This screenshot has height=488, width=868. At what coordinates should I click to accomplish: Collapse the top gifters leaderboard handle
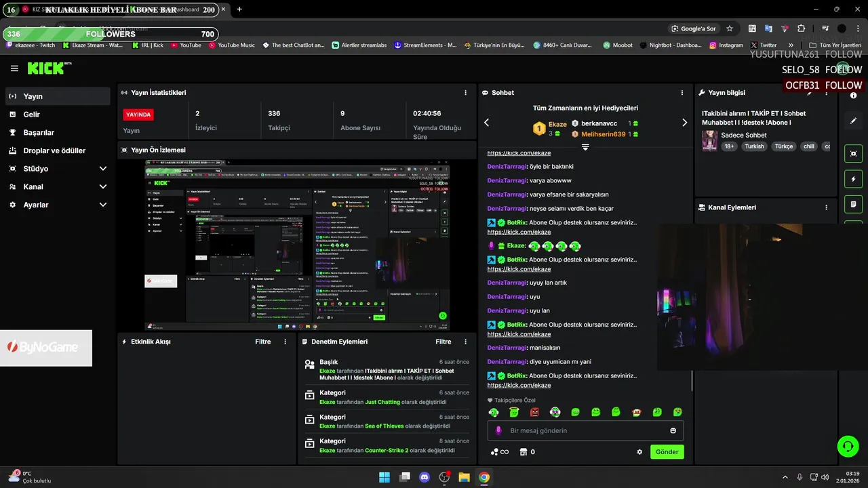pyautogui.click(x=585, y=146)
